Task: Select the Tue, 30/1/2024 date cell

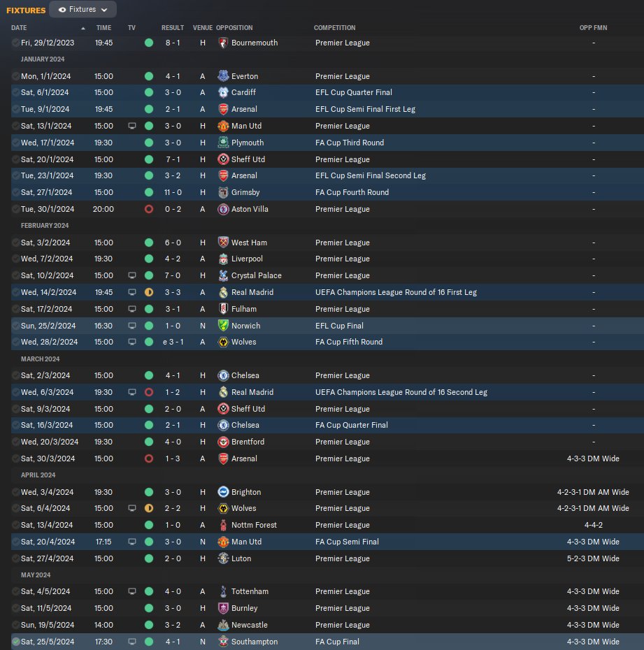Action: pos(48,210)
